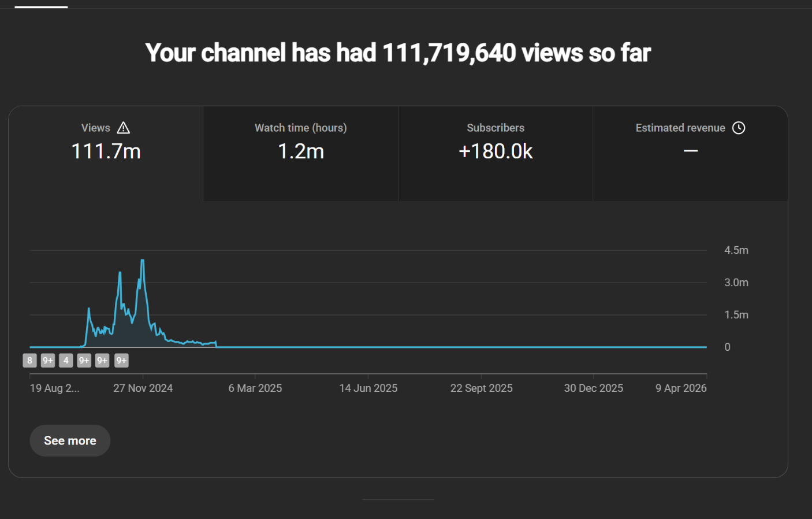Image resolution: width=812 pixels, height=519 pixels.
Task: Click the second-to-last 9+ video marker
Action: (x=102, y=361)
